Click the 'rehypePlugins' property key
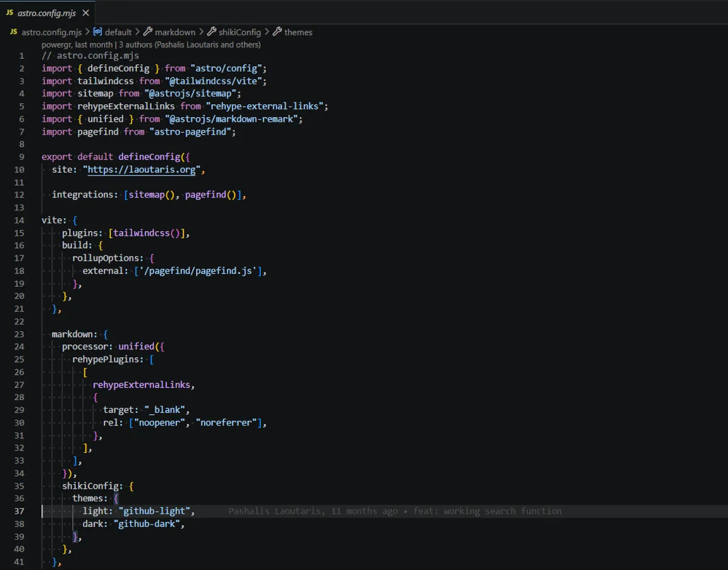Image resolution: width=728 pixels, height=570 pixels. [106, 360]
